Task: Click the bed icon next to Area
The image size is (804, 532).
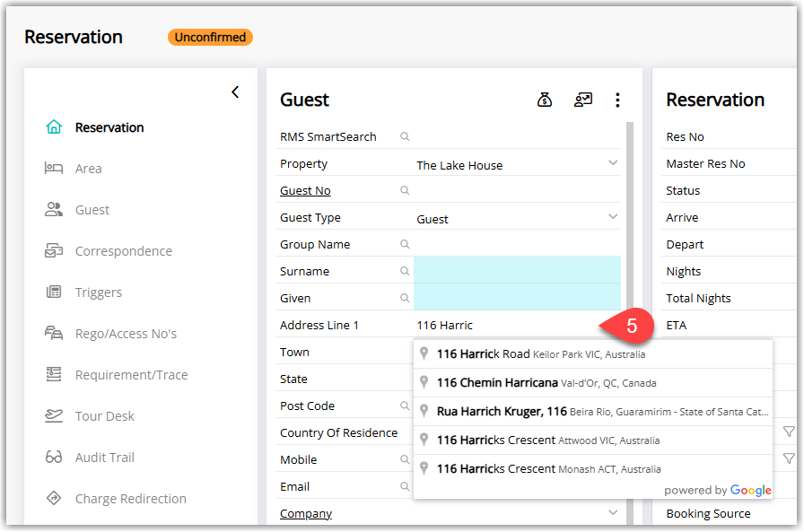Action: pos(54,168)
